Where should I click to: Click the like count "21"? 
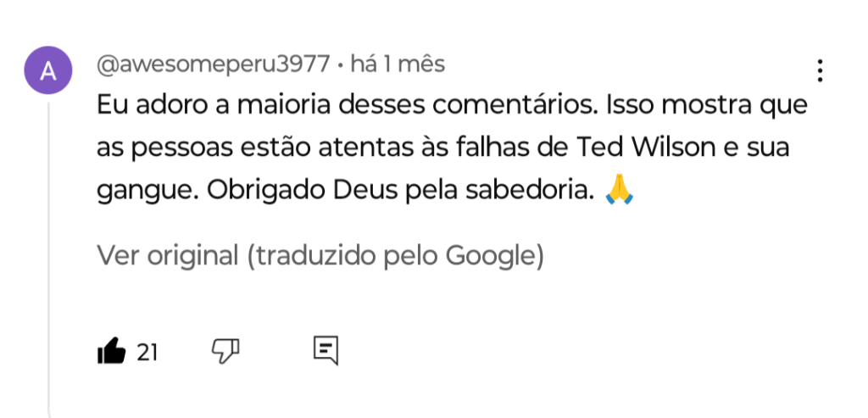pyautogui.click(x=147, y=351)
